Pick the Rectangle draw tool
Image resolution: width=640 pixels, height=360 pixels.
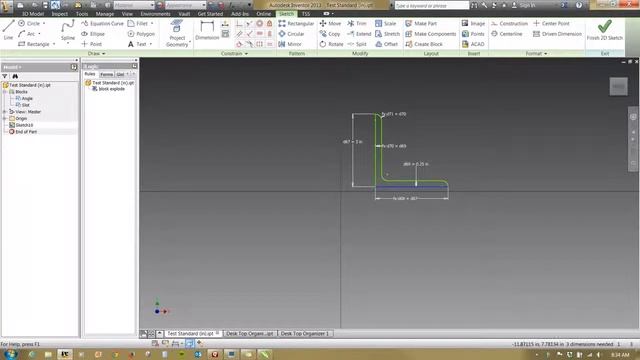click(33, 44)
